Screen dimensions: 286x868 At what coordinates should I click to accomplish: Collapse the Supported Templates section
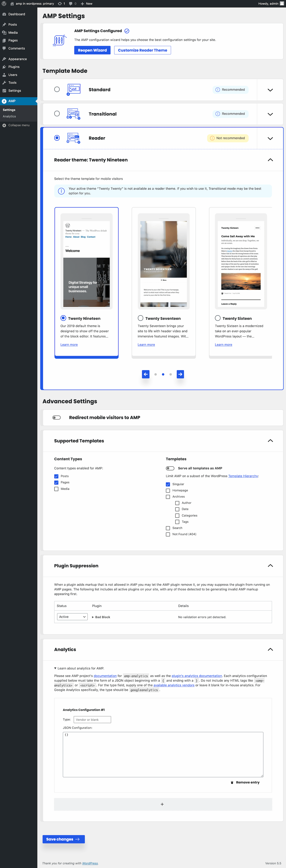coord(270,441)
